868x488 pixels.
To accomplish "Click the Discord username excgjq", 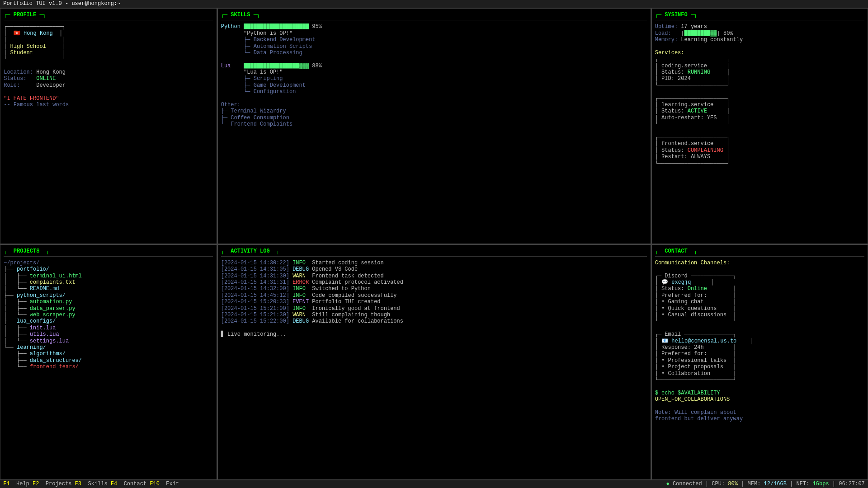I will click(x=681, y=282).
